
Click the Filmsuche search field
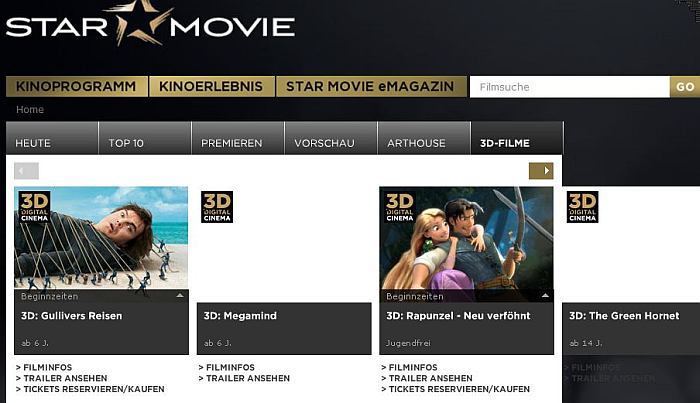click(x=570, y=87)
